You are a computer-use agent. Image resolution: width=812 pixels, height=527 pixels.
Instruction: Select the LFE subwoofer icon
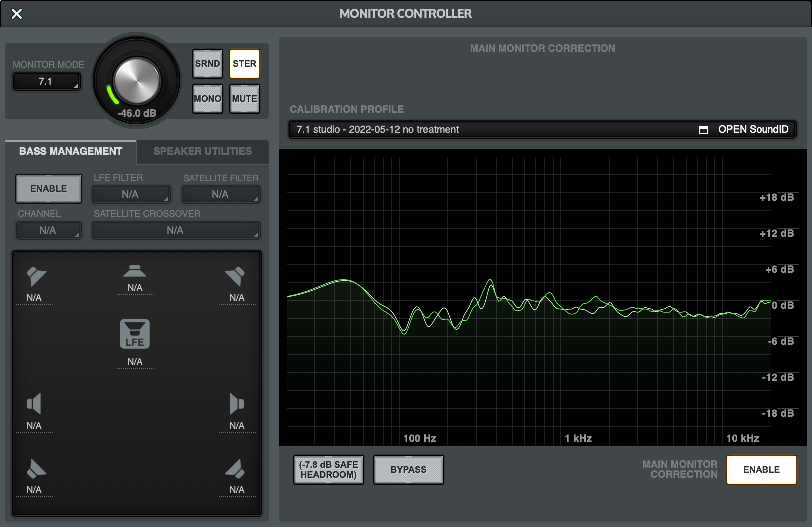[x=135, y=334]
